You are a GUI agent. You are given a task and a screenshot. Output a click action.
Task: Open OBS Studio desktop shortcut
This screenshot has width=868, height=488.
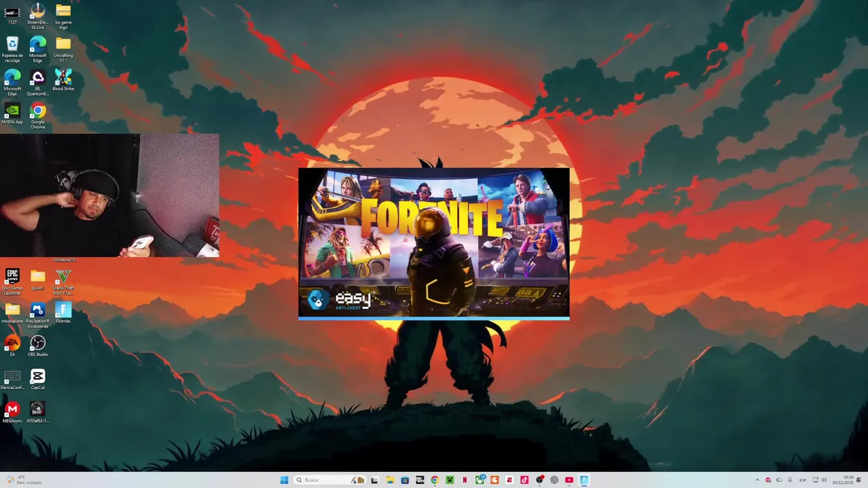coord(37,346)
